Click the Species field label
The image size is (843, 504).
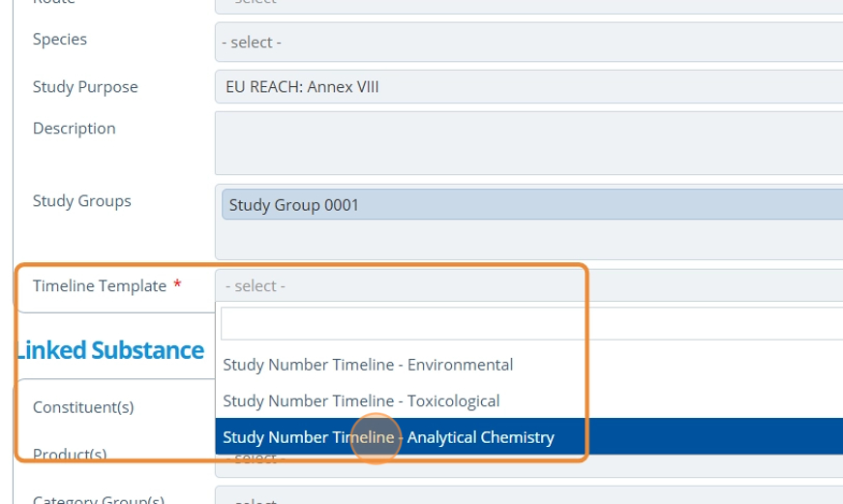(60, 40)
